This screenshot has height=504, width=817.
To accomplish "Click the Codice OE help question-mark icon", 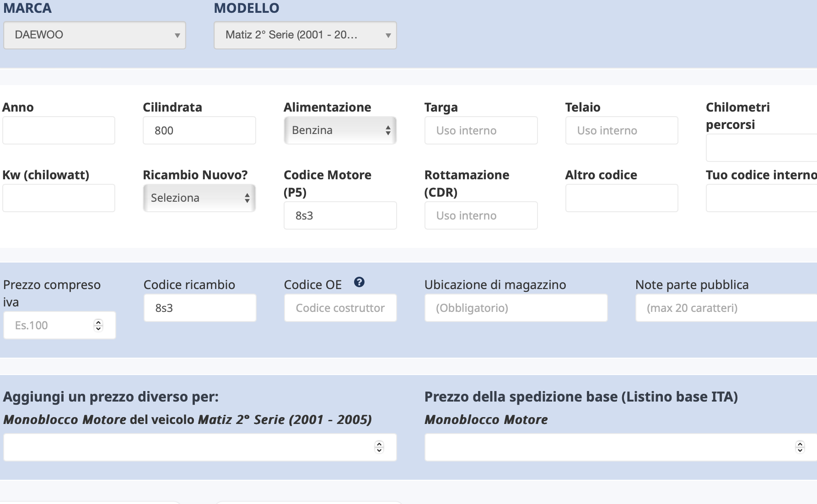I will coord(359,282).
